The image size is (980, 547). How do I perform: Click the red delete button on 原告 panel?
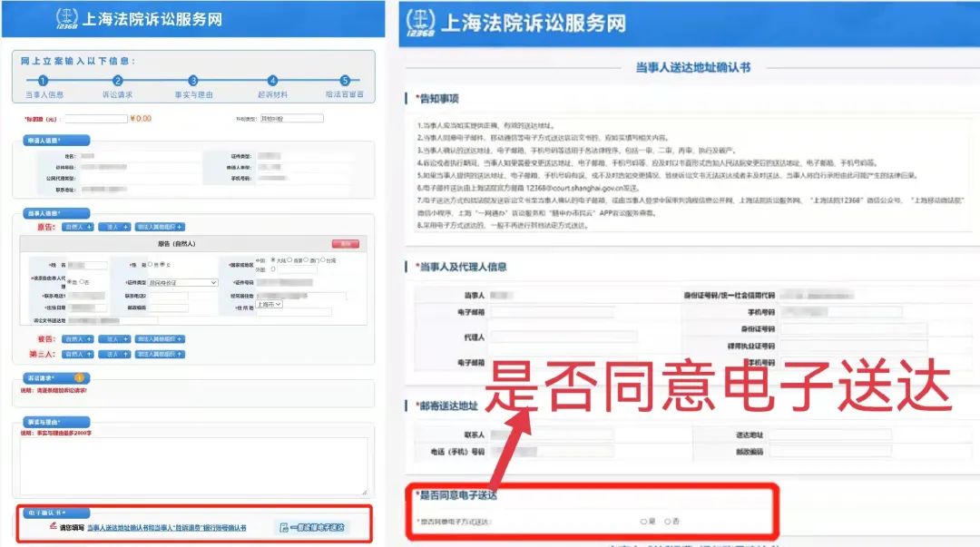click(x=345, y=244)
